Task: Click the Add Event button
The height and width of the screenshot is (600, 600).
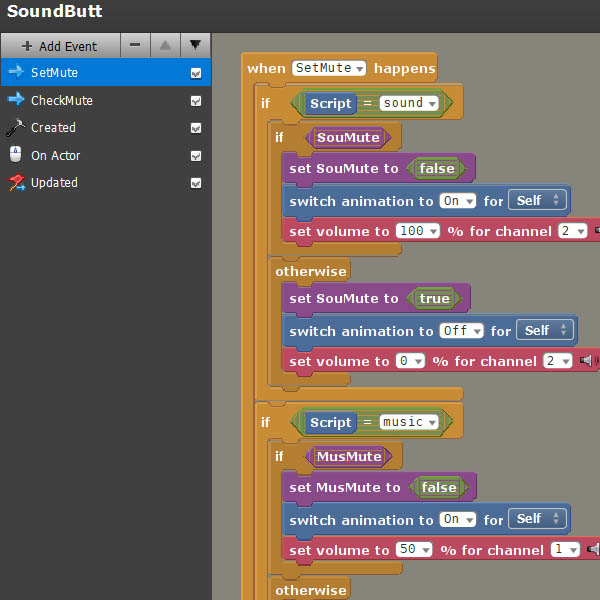Action: [x=60, y=46]
